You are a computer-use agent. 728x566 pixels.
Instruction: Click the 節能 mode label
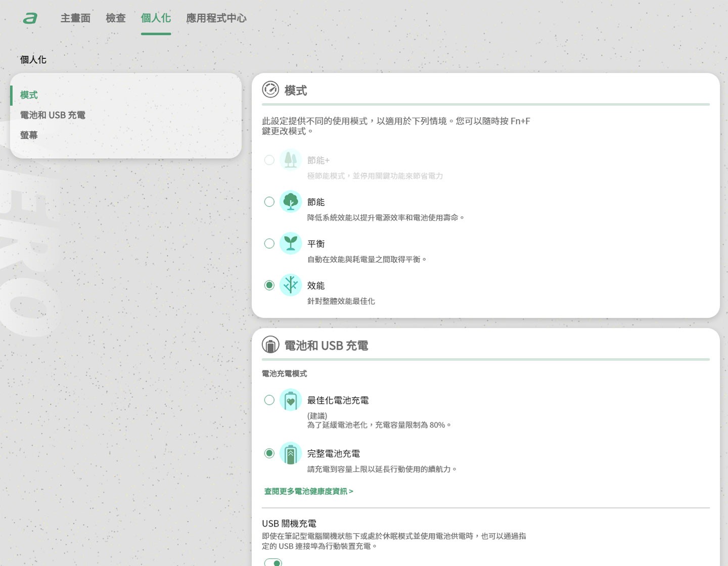[316, 202]
